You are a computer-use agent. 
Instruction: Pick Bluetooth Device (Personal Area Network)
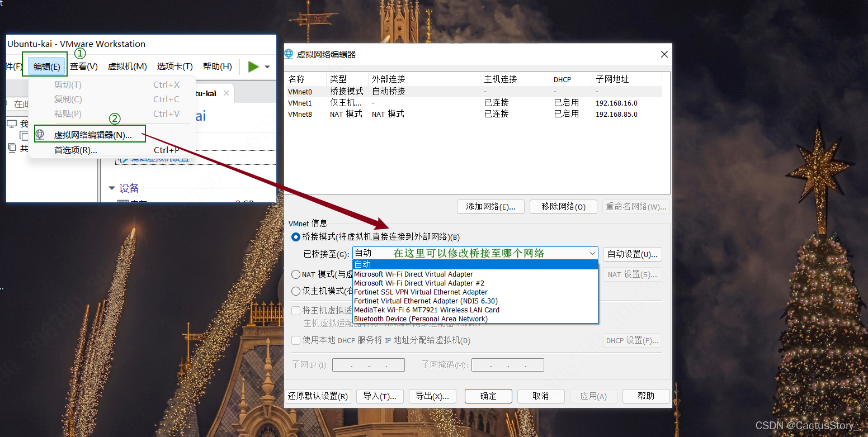pyautogui.click(x=475, y=319)
